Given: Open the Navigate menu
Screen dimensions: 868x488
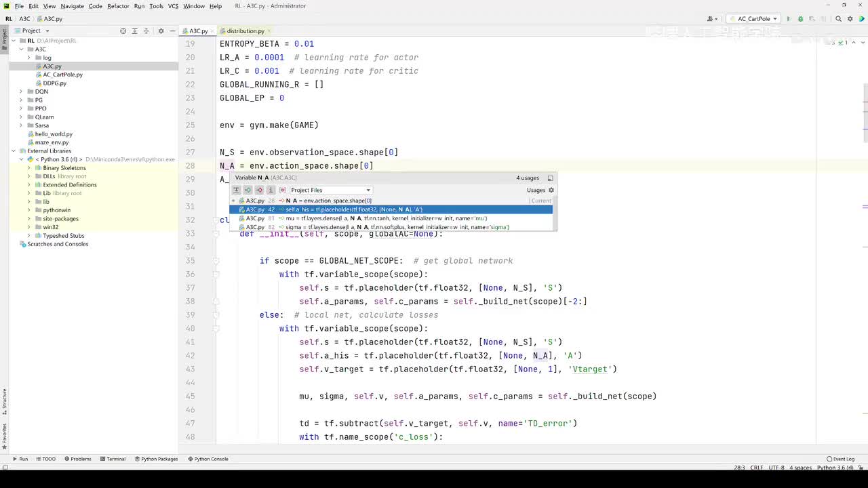Looking at the screenshot, I should [72, 6].
